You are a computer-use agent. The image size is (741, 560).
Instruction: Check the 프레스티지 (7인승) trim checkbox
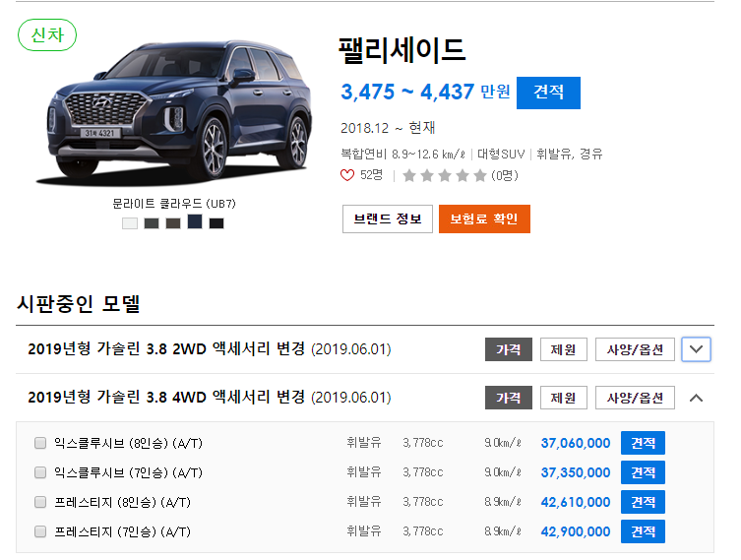[x=40, y=531]
